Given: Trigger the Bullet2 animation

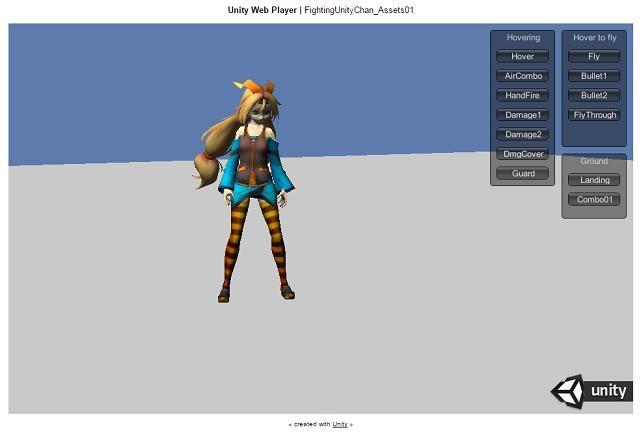Looking at the screenshot, I should pos(594,96).
